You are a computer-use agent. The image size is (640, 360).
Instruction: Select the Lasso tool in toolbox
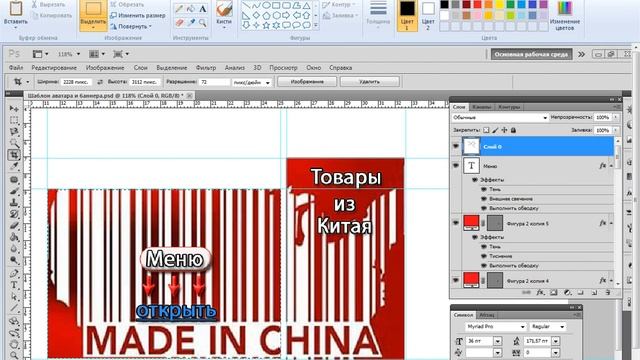[14, 131]
